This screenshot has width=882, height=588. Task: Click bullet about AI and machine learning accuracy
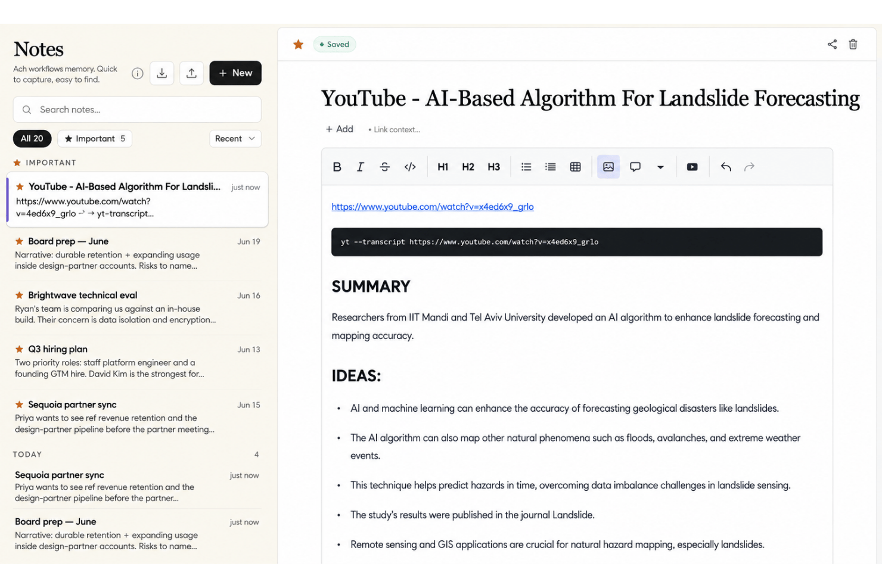pos(564,408)
